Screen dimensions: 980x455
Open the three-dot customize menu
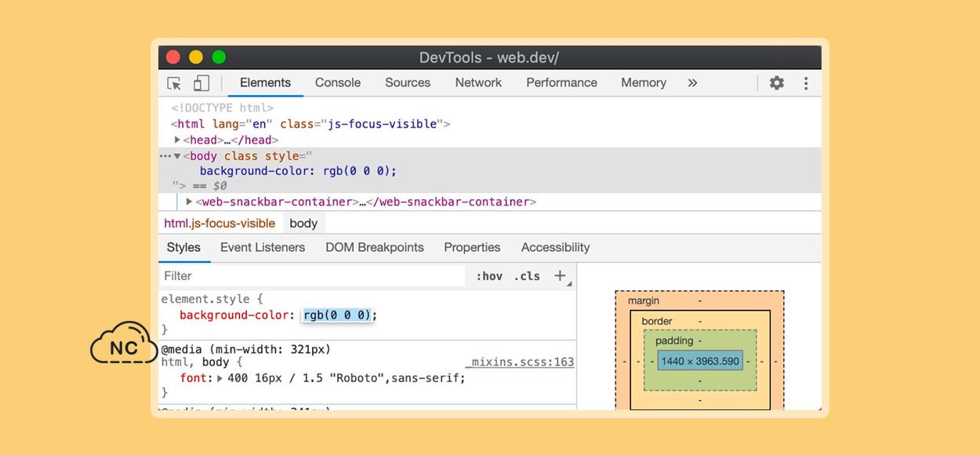pyautogui.click(x=806, y=83)
